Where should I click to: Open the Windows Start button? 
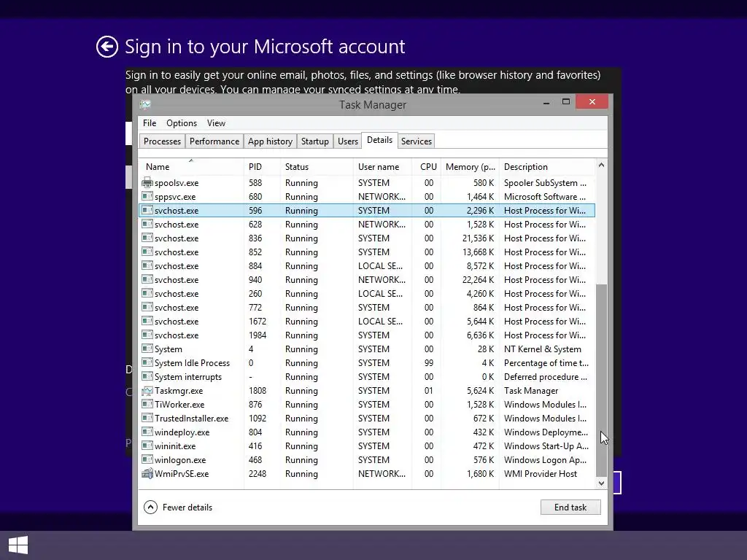pos(18,545)
